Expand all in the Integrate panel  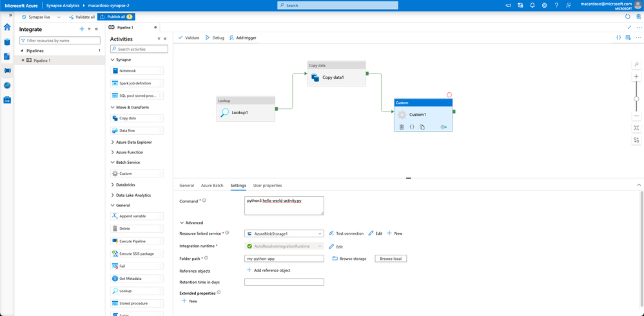click(x=89, y=29)
